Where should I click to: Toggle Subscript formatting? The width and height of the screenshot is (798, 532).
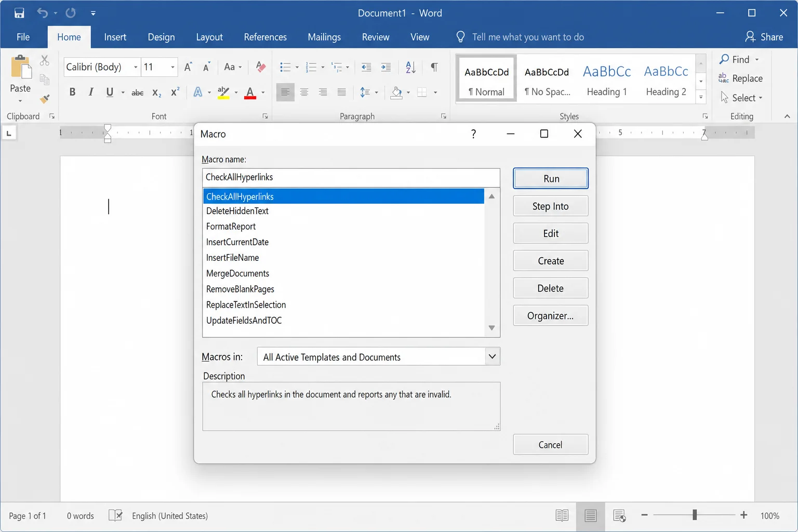click(x=156, y=92)
